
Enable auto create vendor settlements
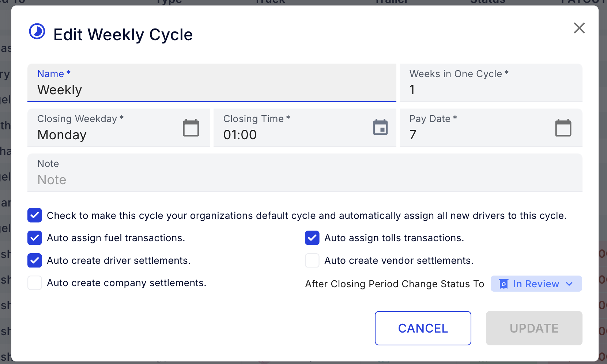[312, 261]
